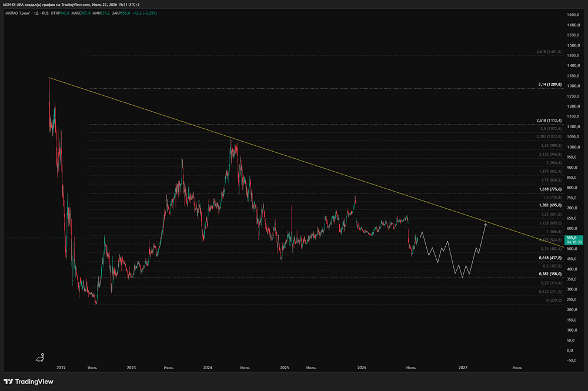588x391 pixels.
Task: Click the dinosaur watermark icon on chart
Action: tap(40, 357)
